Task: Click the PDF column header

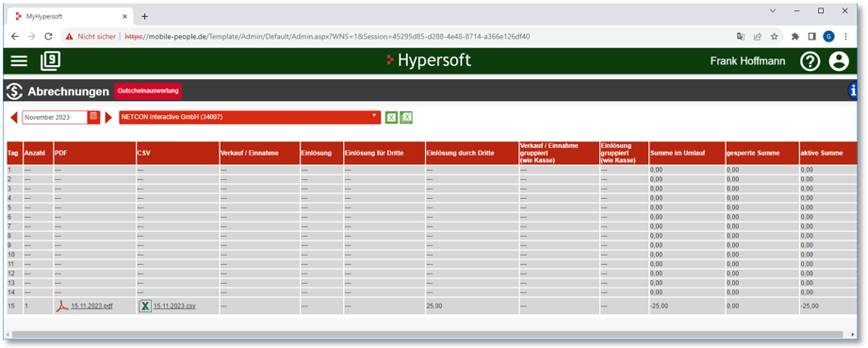Action: pyautogui.click(x=94, y=153)
